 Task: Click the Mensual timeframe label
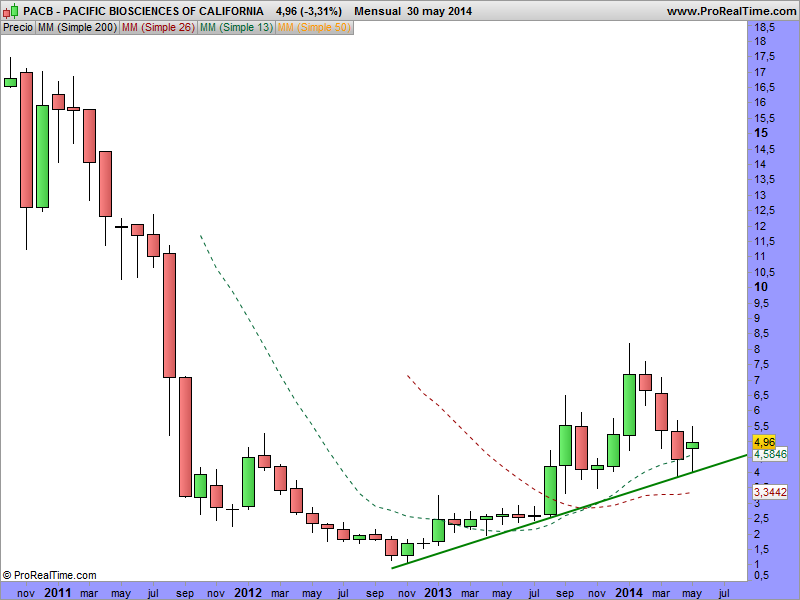(378, 11)
